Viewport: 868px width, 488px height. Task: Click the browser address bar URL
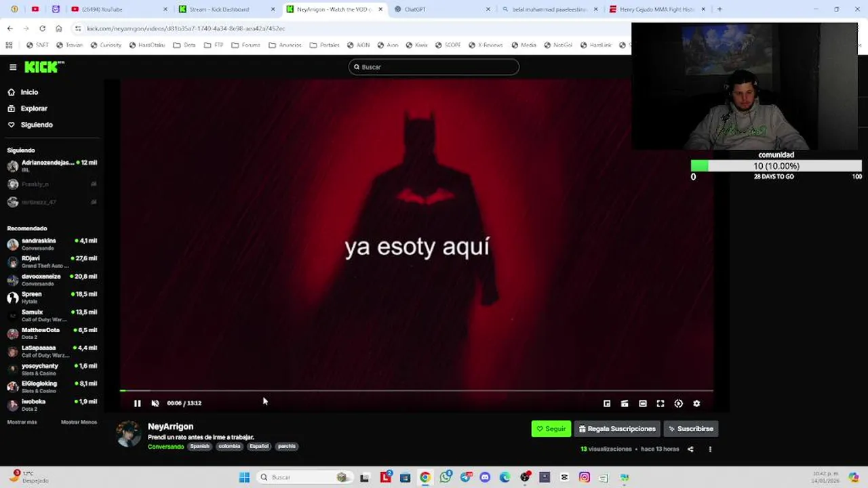click(186, 28)
